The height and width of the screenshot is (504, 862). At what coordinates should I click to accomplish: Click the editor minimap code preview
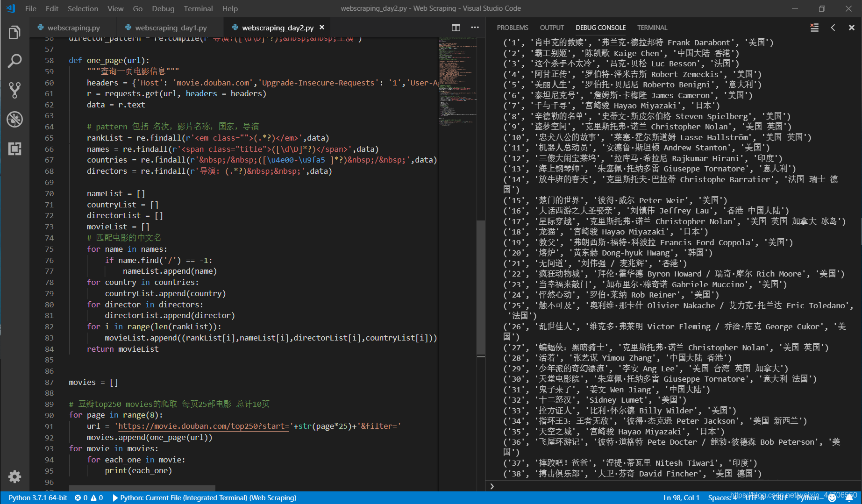pyautogui.click(x=457, y=82)
